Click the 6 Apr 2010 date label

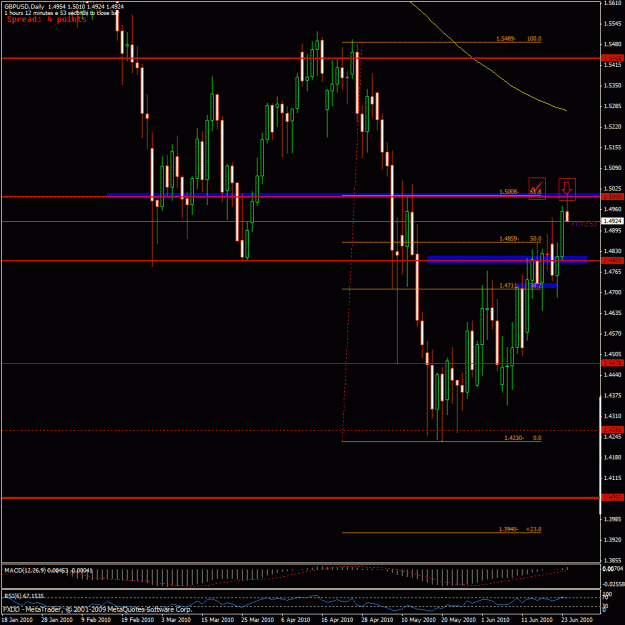point(295,620)
